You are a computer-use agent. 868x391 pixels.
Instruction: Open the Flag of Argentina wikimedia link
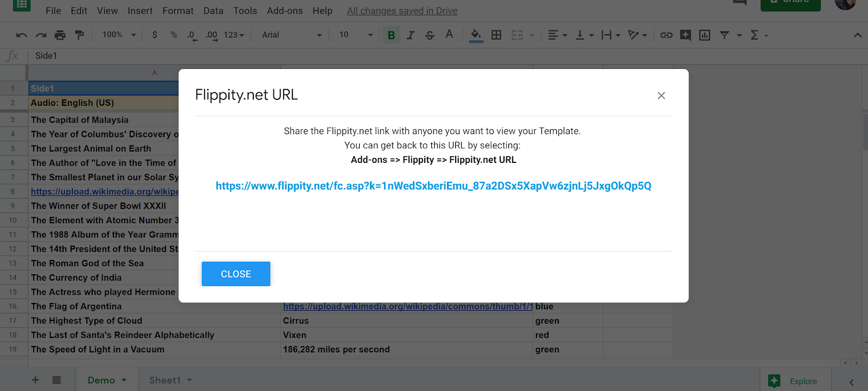(x=408, y=306)
